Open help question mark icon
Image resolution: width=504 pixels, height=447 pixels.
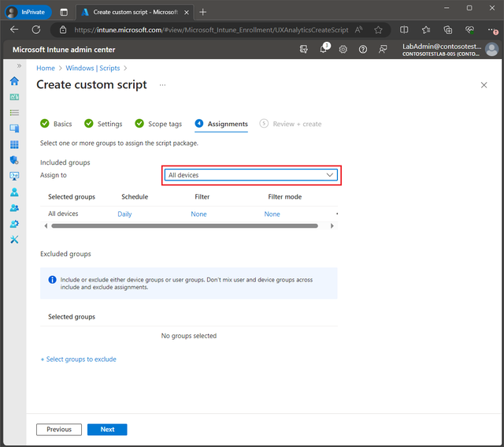pos(363,49)
